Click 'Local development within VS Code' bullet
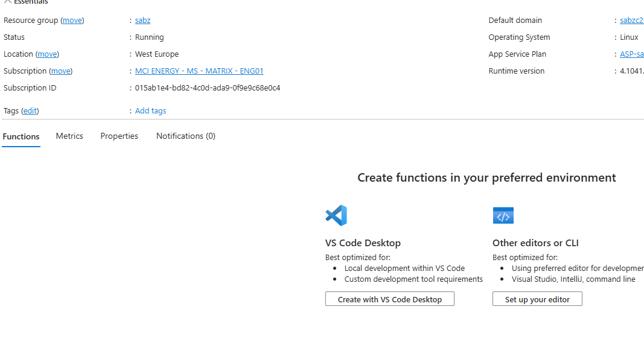This screenshot has width=644, height=353. 404,268
